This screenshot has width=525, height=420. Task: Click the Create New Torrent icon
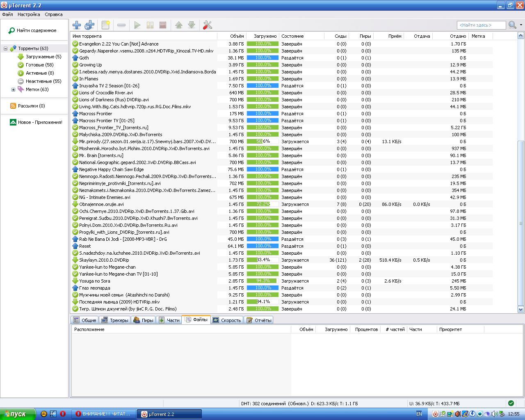pyautogui.click(x=105, y=25)
